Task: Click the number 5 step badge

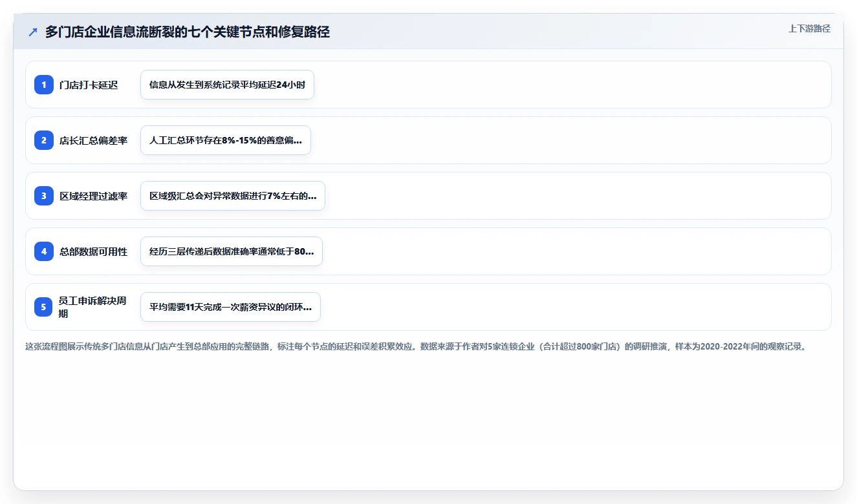Action: [x=44, y=307]
